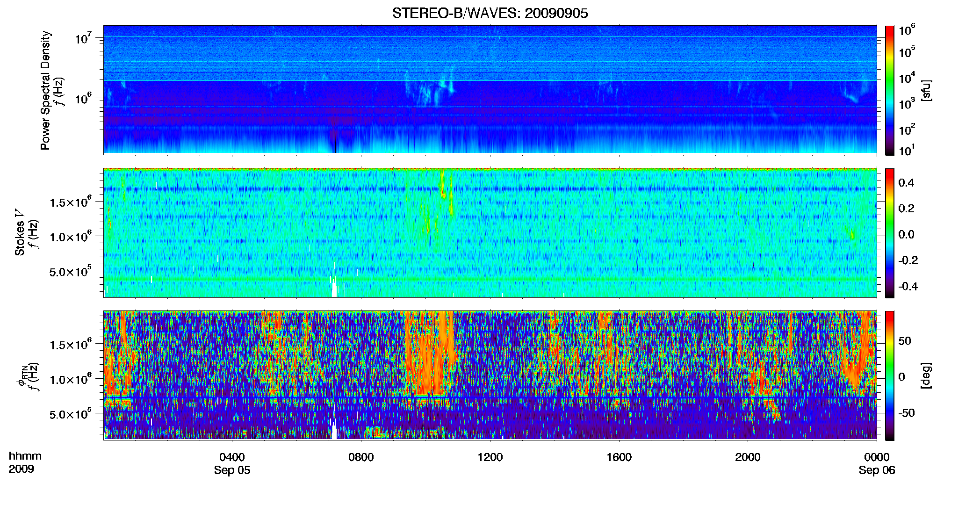The height and width of the screenshot is (505, 980).
Task: Click the 10^5 label on the sfu color bar
Action: point(907,52)
